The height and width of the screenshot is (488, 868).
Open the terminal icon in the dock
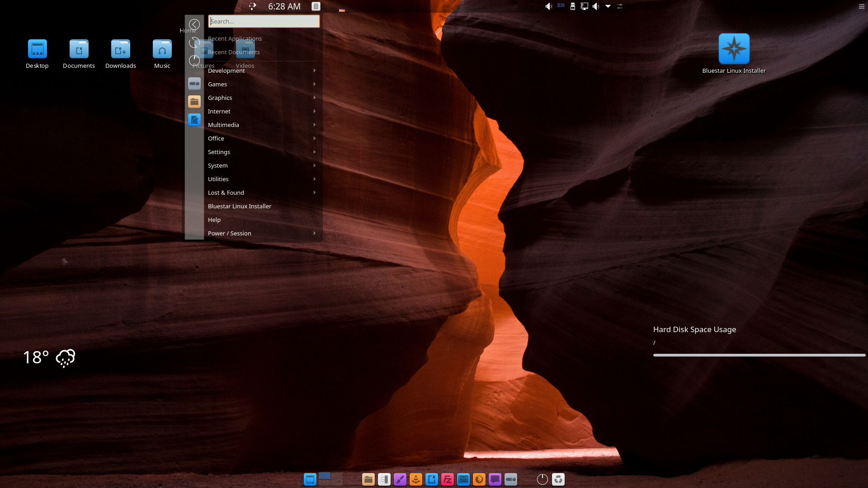[x=384, y=479]
